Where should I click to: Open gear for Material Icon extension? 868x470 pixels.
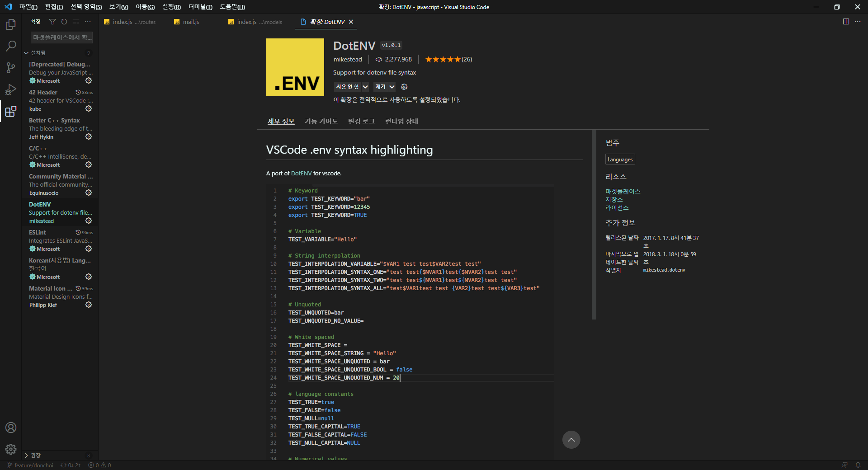[x=89, y=305]
